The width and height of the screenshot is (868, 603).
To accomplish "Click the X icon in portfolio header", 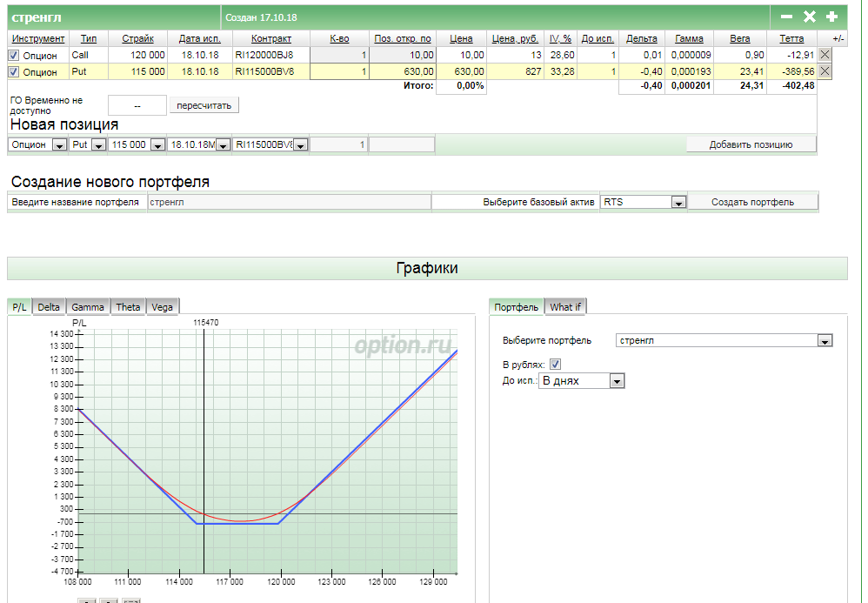I will click(x=809, y=17).
